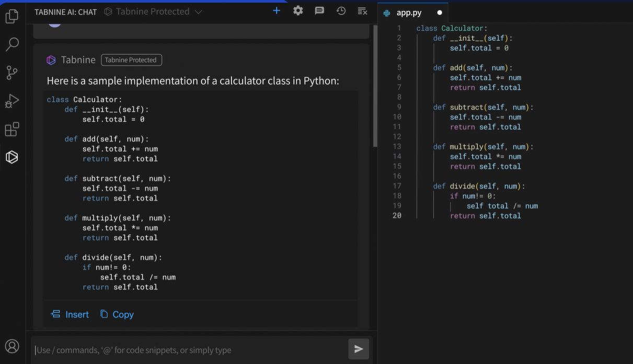This screenshot has height=364, width=633.
Task: Click 'def divide(self, num):' in chat code block
Action: (113, 257)
